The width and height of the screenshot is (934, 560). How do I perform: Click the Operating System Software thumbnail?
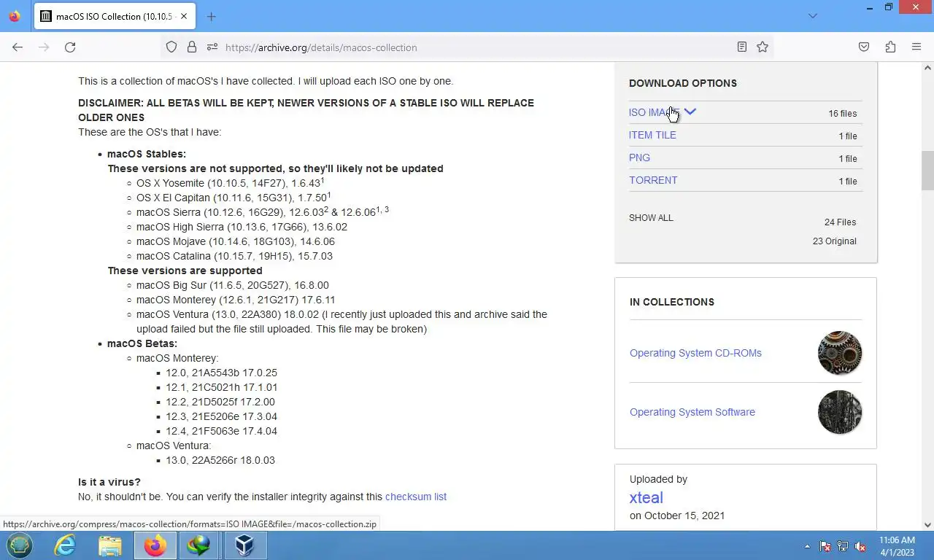840,412
